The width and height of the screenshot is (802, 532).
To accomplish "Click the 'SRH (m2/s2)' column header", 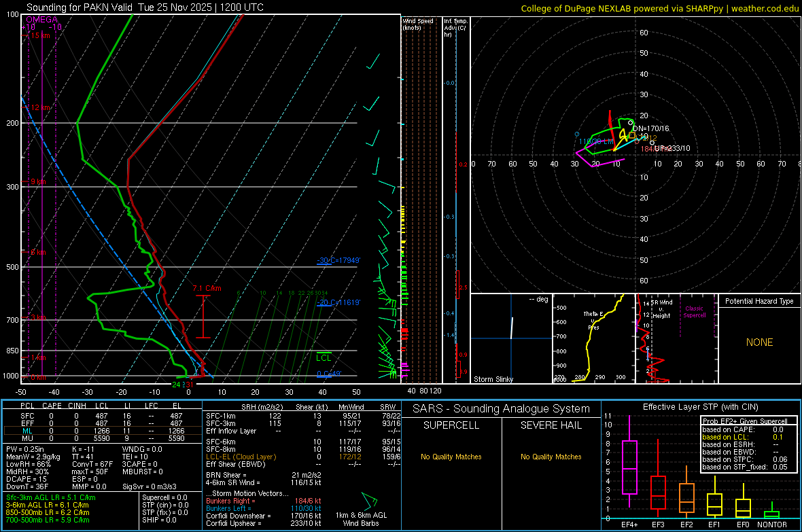I will pyautogui.click(x=262, y=407).
